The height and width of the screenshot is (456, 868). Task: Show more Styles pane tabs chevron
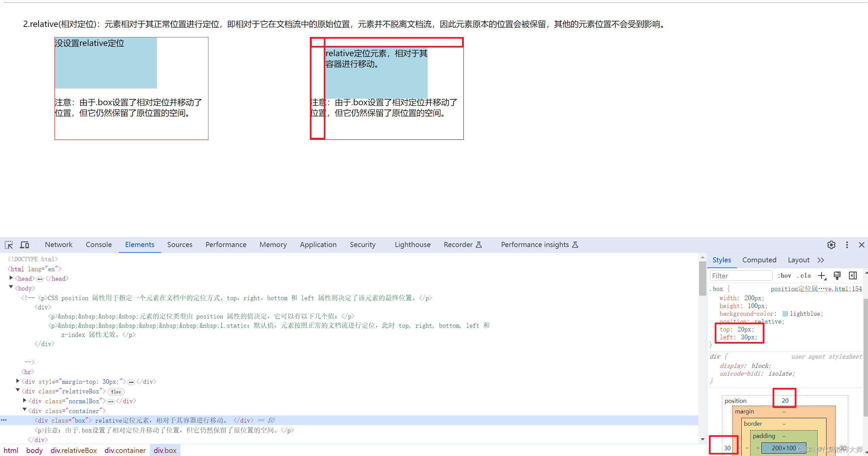coord(821,260)
